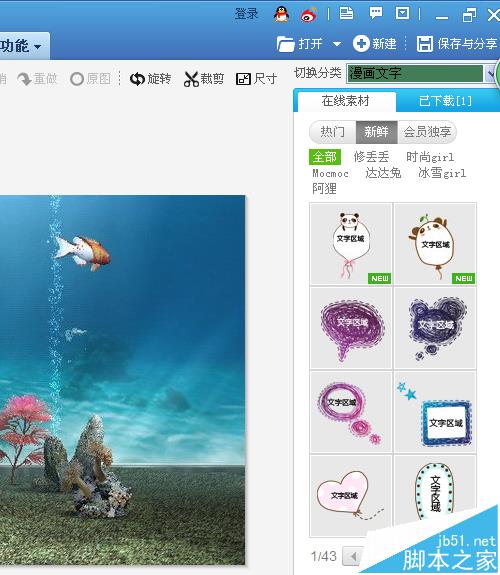Select the 会员独享 filter
The width and height of the screenshot is (500, 575).
pyautogui.click(x=427, y=132)
